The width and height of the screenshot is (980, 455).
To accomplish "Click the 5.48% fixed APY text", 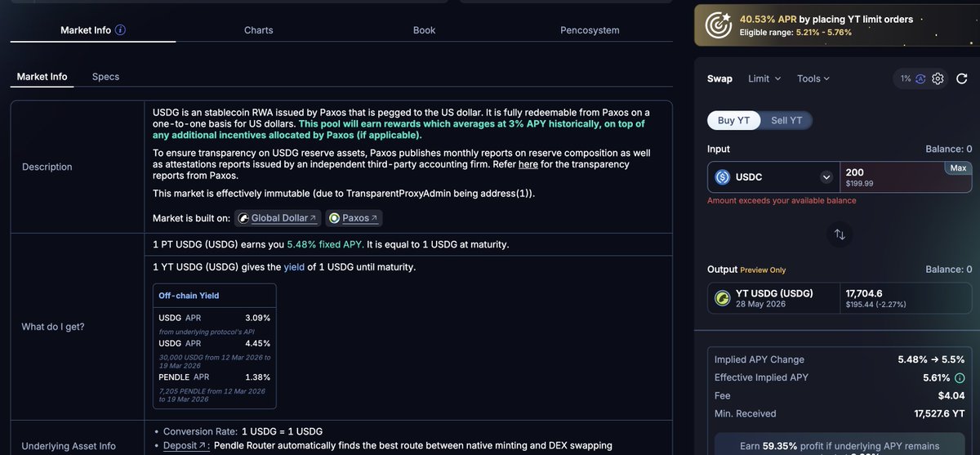I will (x=325, y=244).
